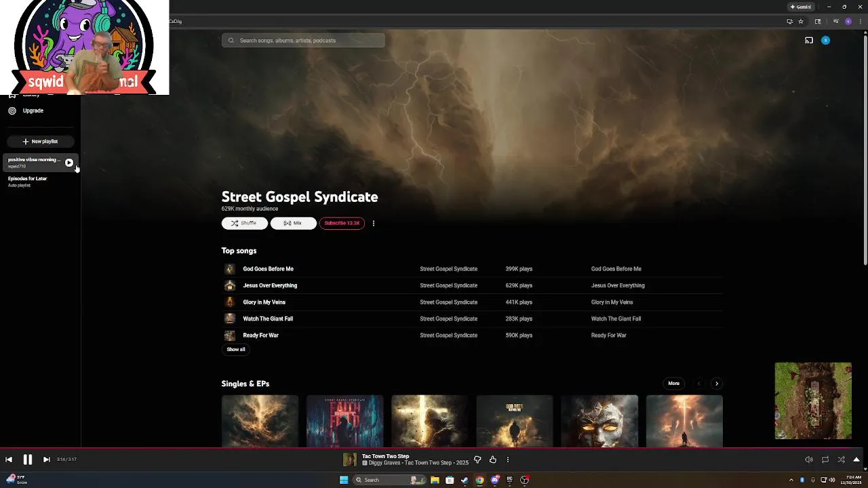This screenshot has height=488, width=868.
Task: Open Google Chrome from taskbar
Action: click(479, 480)
